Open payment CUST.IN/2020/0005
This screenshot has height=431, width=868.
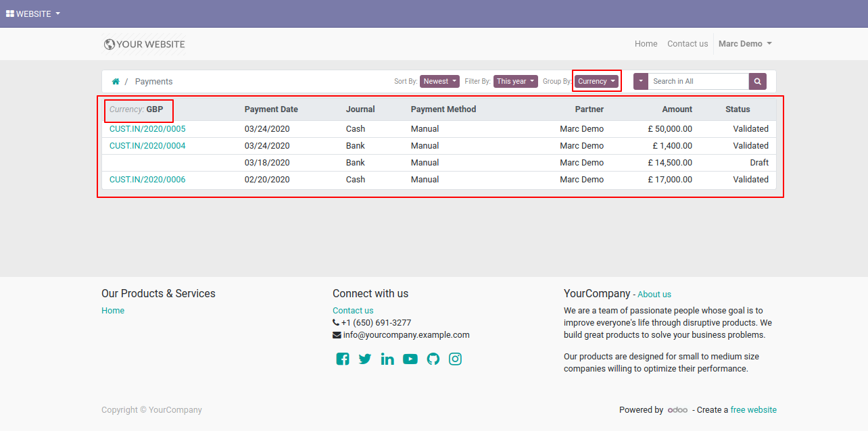point(147,129)
